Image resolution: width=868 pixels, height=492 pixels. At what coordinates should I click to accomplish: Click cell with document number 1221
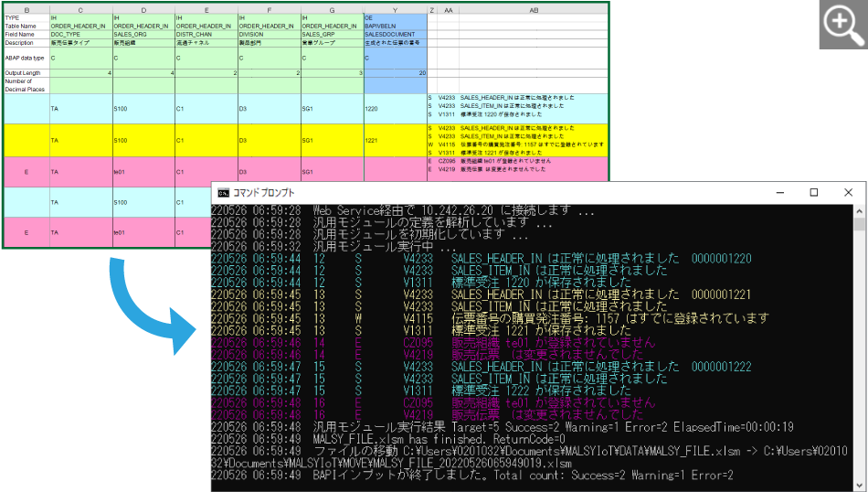(x=396, y=140)
